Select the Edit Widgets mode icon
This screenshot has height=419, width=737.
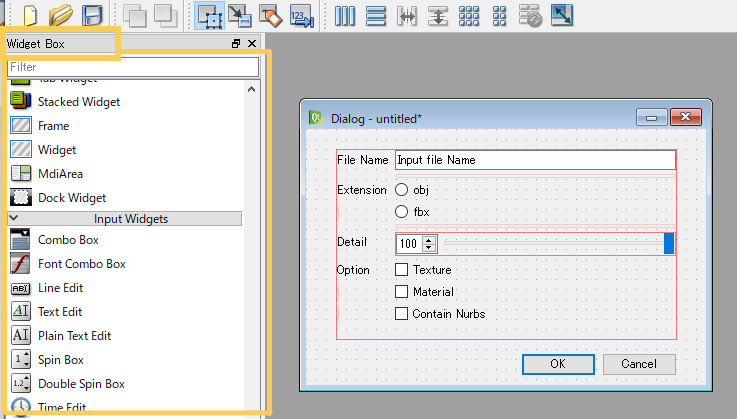pos(209,16)
